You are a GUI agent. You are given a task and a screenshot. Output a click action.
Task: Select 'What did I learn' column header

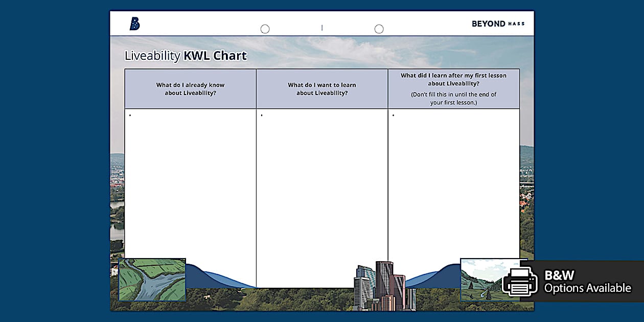(x=453, y=79)
